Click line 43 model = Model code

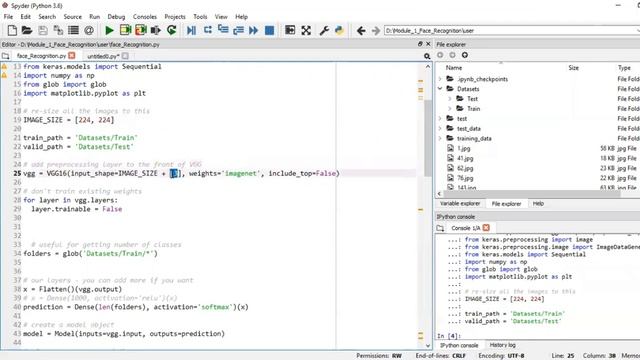[124, 334]
